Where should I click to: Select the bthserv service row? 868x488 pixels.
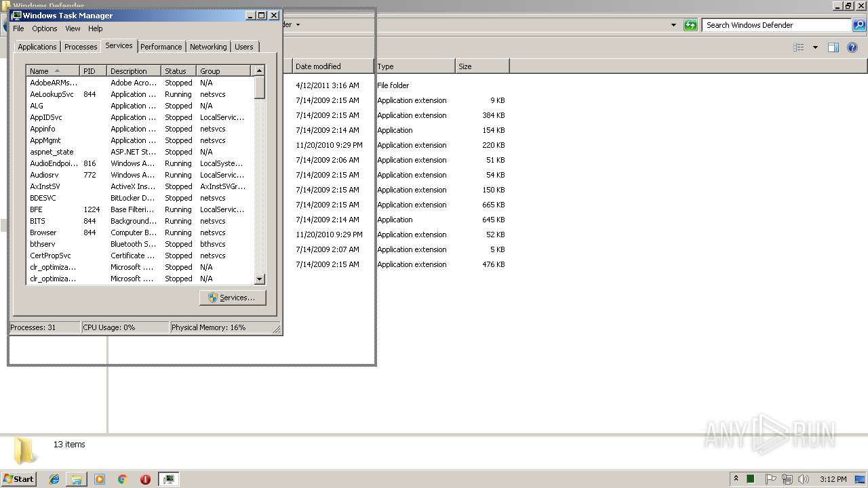click(x=140, y=244)
